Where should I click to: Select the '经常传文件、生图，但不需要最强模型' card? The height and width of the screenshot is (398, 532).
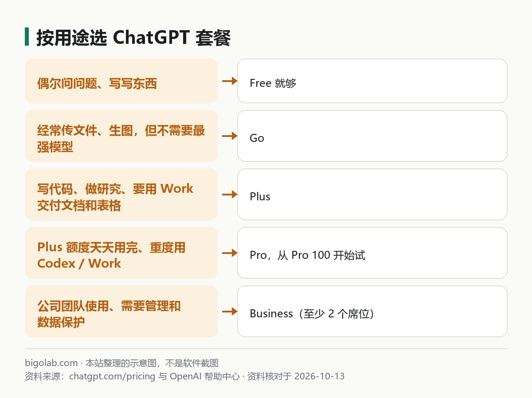(x=121, y=136)
